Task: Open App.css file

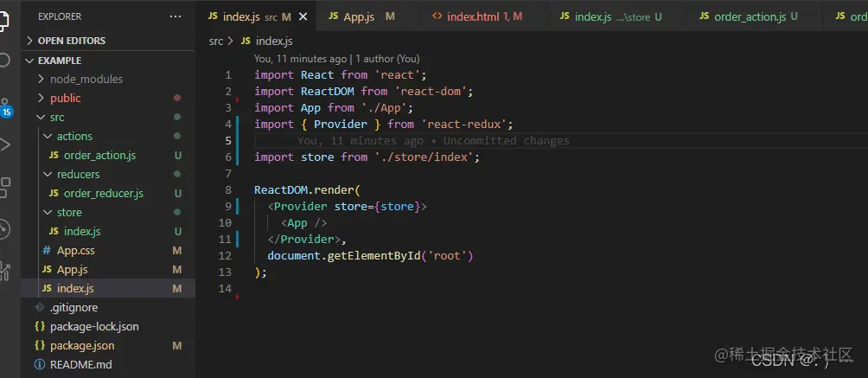Action: pyautogui.click(x=76, y=251)
